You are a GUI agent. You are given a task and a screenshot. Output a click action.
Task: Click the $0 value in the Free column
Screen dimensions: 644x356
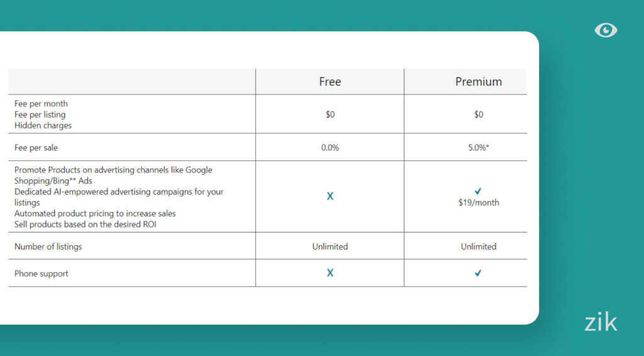330,114
